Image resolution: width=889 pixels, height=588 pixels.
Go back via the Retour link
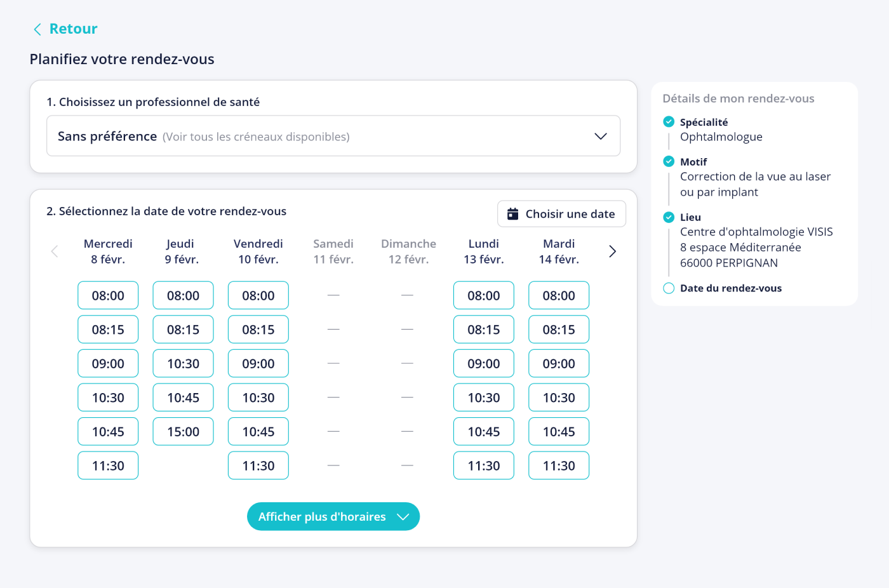pyautogui.click(x=73, y=29)
